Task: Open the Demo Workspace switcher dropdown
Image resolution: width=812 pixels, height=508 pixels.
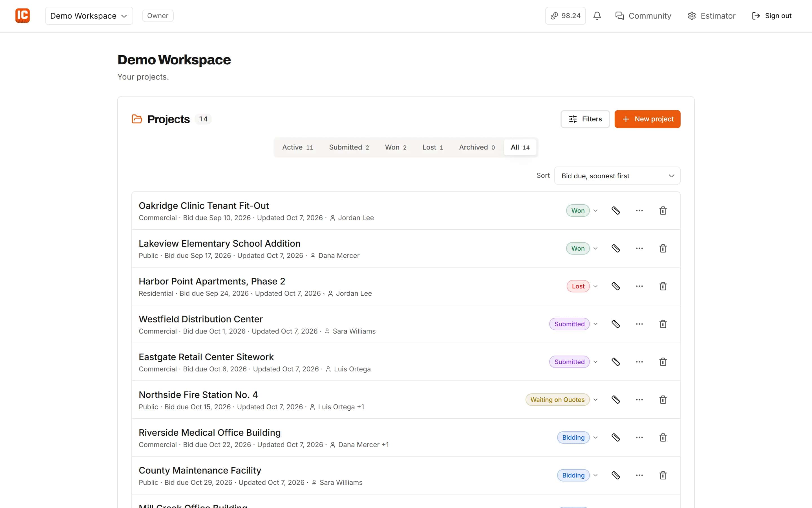Action: (x=89, y=16)
